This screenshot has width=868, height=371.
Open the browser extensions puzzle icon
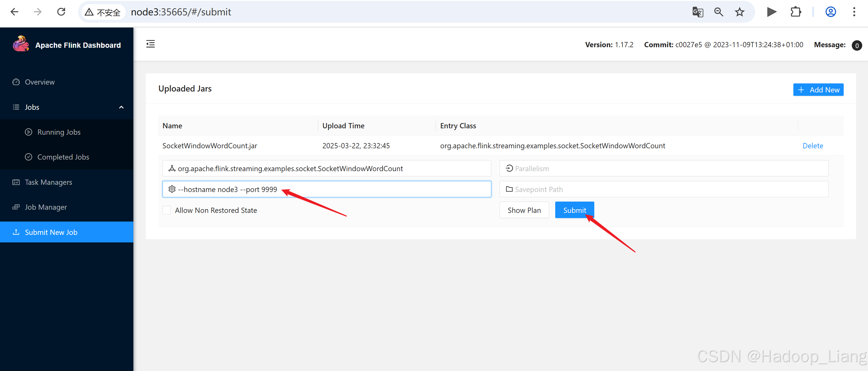click(796, 12)
